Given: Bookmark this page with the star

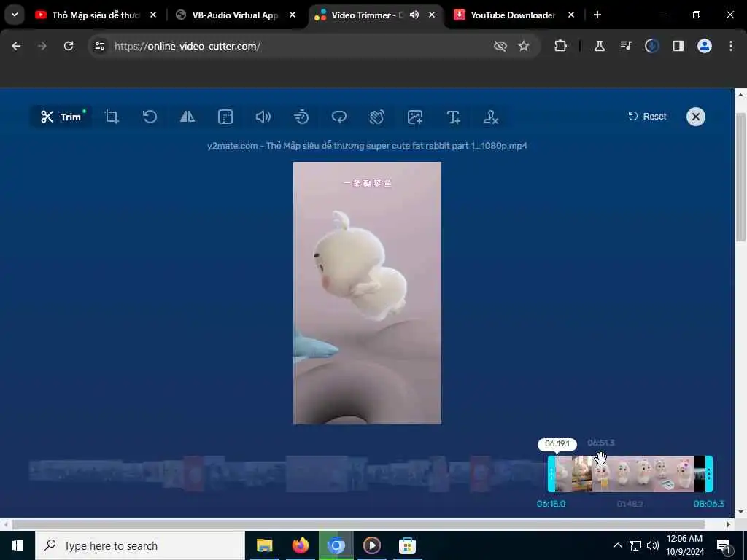Looking at the screenshot, I should pyautogui.click(x=524, y=46).
